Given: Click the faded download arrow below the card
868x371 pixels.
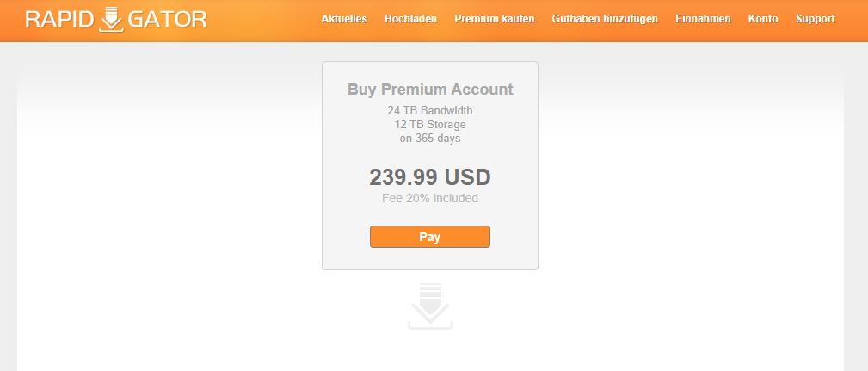Looking at the screenshot, I should [x=430, y=306].
